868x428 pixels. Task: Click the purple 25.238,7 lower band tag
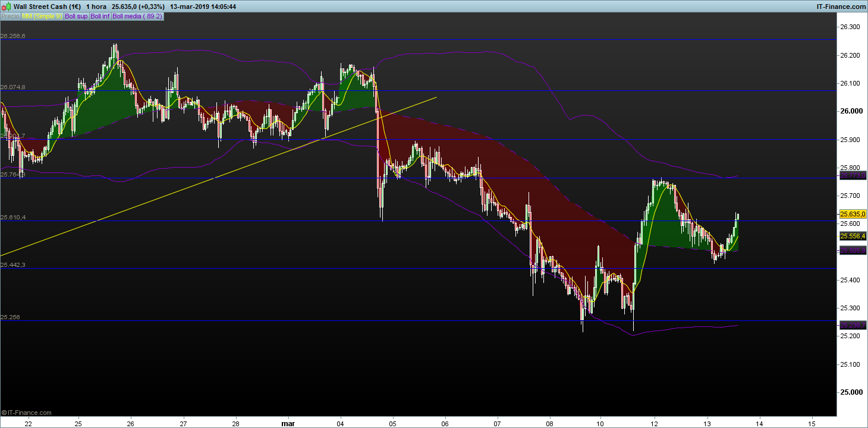pos(853,325)
